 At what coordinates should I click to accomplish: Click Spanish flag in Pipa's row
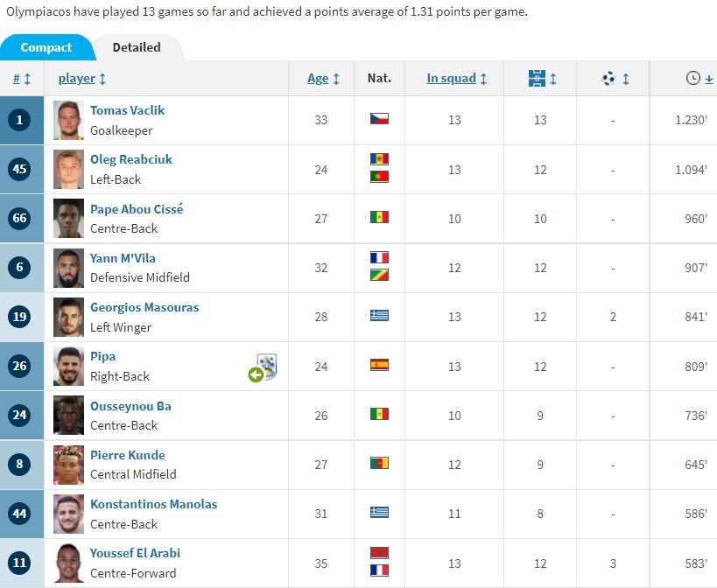379,365
